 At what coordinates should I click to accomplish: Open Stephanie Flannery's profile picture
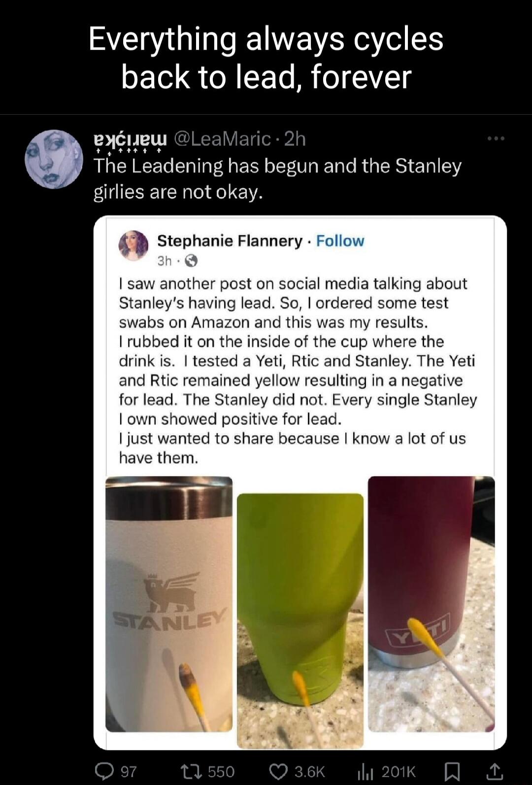tap(133, 245)
